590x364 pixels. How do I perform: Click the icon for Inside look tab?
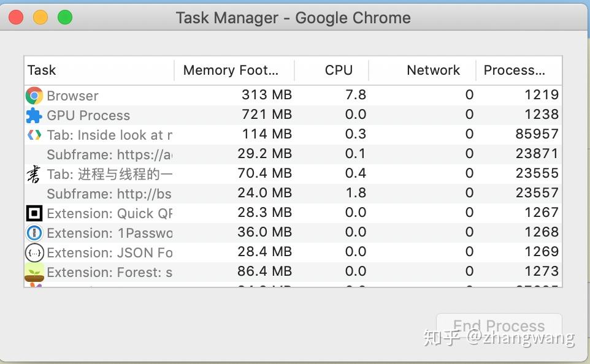coord(34,135)
